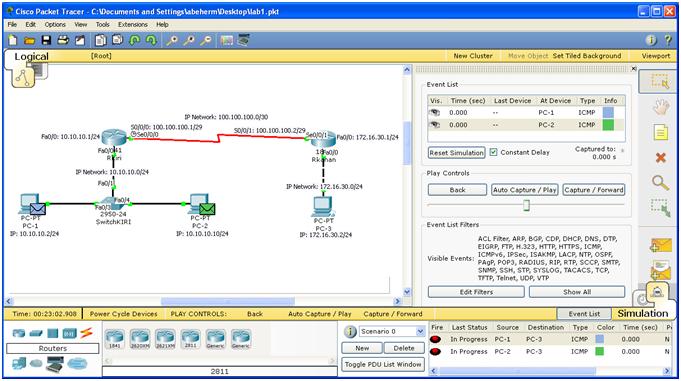Screen dimensions: 681x381
Task: Choose the red X Delete tool
Action: [661, 157]
